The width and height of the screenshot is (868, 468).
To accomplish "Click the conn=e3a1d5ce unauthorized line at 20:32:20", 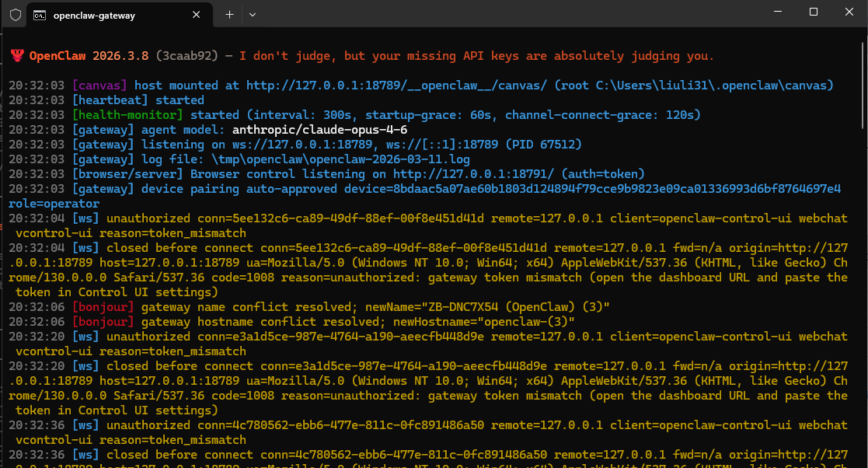I will (428, 344).
